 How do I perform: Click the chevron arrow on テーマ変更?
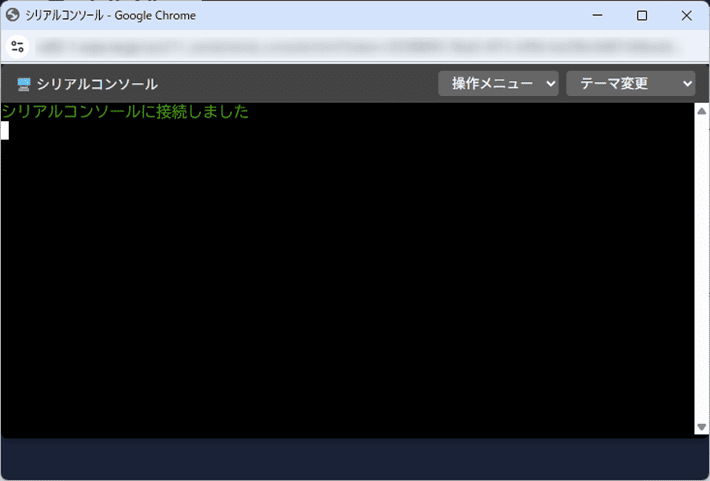[x=686, y=84]
